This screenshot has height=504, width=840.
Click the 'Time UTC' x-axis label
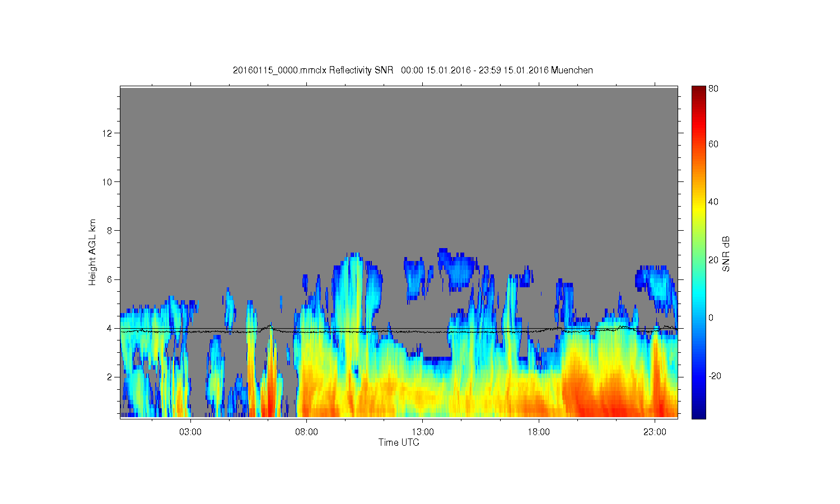pyautogui.click(x=399, y=442)
